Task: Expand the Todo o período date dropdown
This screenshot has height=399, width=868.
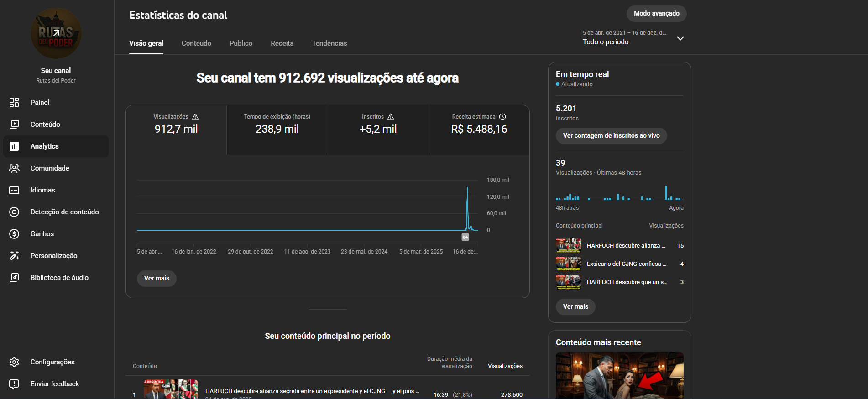Action: (680, 38)
